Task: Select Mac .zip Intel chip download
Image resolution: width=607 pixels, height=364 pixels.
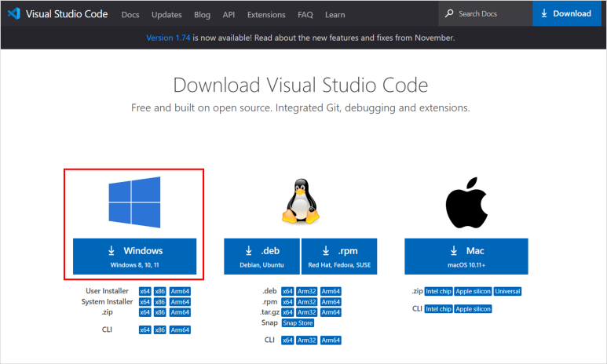Action: [x=439, y=291]
